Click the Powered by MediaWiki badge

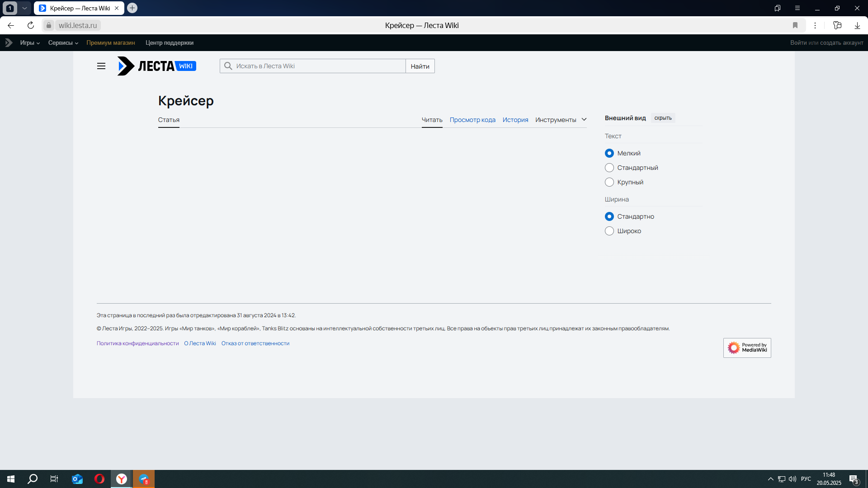(x=747, y=347)
